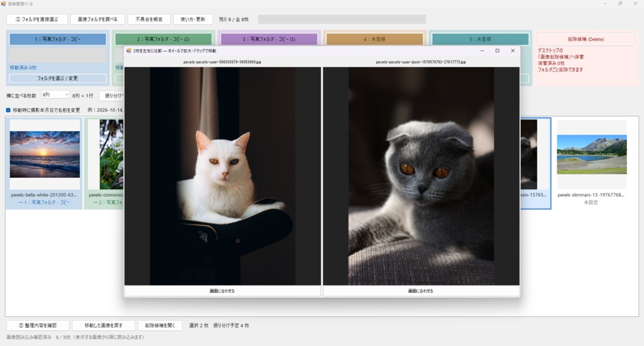The image size is (644, 346).
Task: Maximize the 2枚を左右に比較 dialog
Action: pyautogui.click(x=497, y=50)
